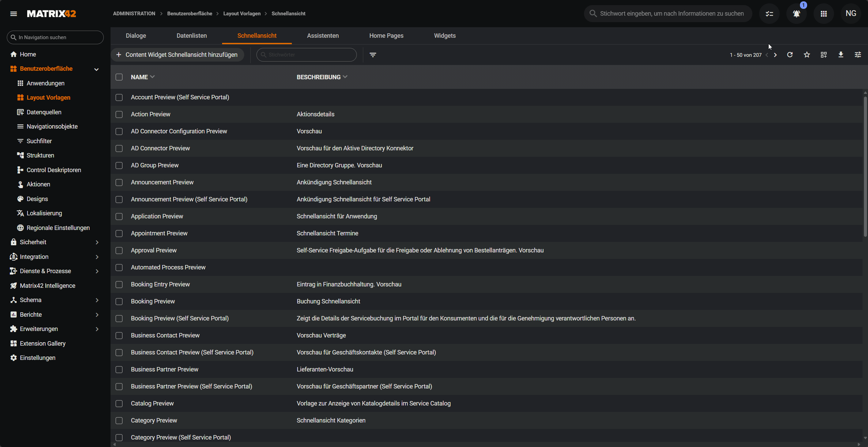
Task: Open the notifications bell
Action: (796, 14)
